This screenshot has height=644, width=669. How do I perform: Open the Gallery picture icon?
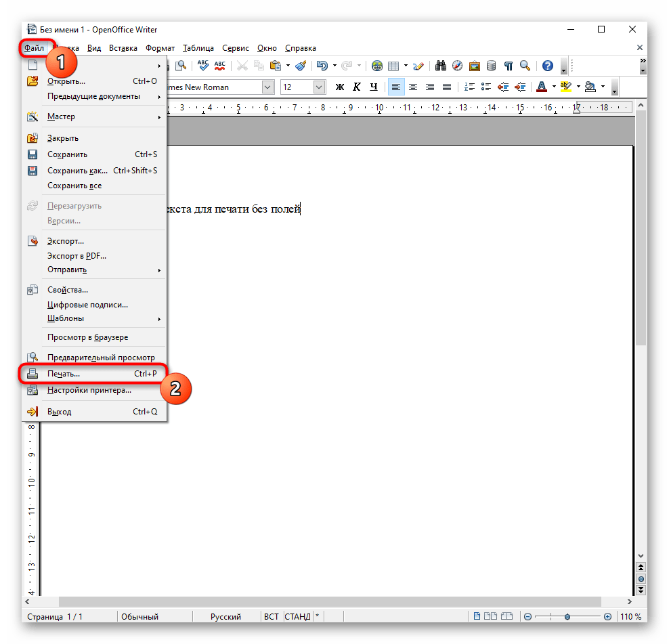point(475,66)
